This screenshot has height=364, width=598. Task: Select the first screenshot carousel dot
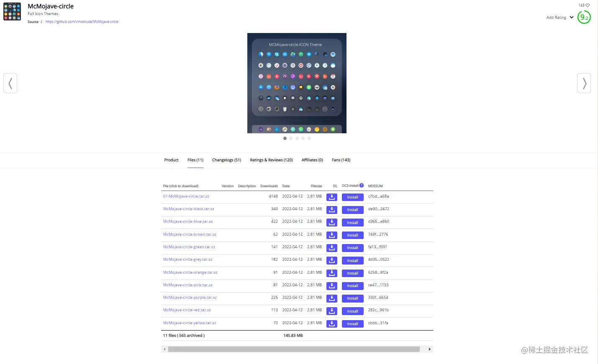[285, 138]
